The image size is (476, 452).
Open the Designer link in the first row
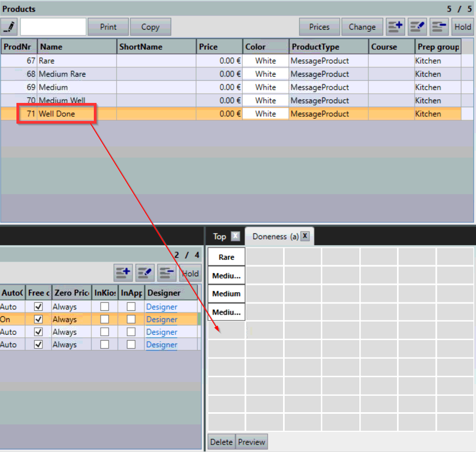[x=162, y=307]
